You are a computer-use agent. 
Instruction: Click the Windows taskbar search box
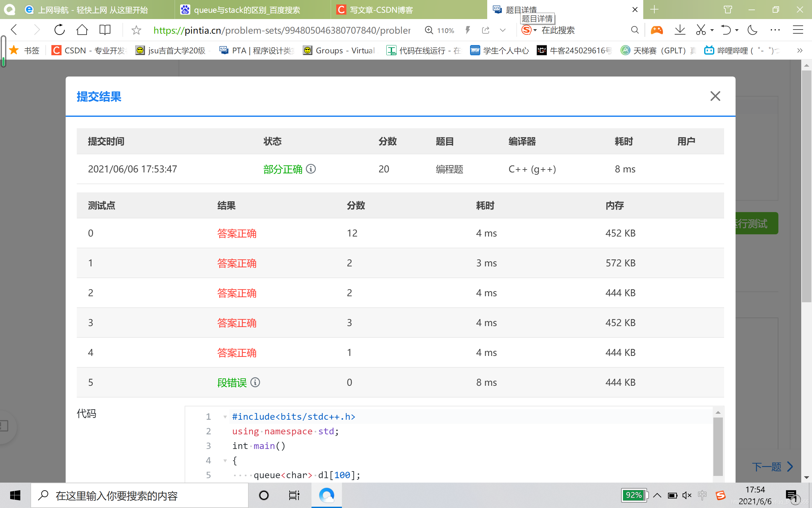pyautogui.click(x=140, y=495)
